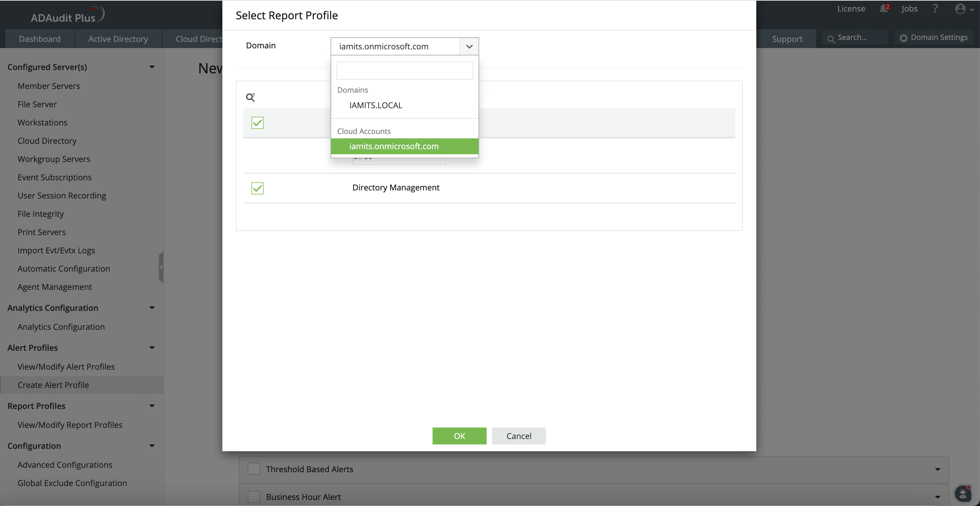Viewport: 980px width, 506px height.
Task: Open the Active Directory tab
Action: pos(118,39)
